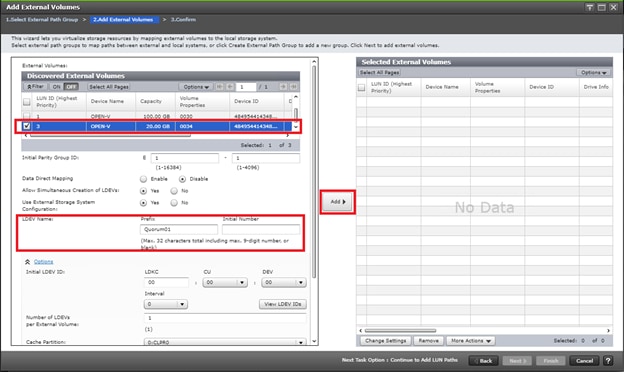The height and width of the screenshot is (372, 624).
Task: Enable Data Direct Mapping radio
Action: (143, 179)
